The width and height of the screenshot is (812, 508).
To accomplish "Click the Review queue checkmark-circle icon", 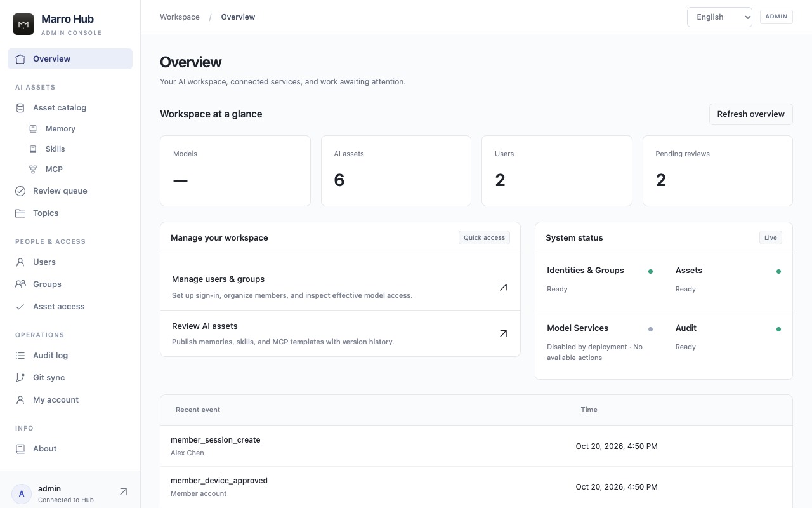I will coord(20,191).
